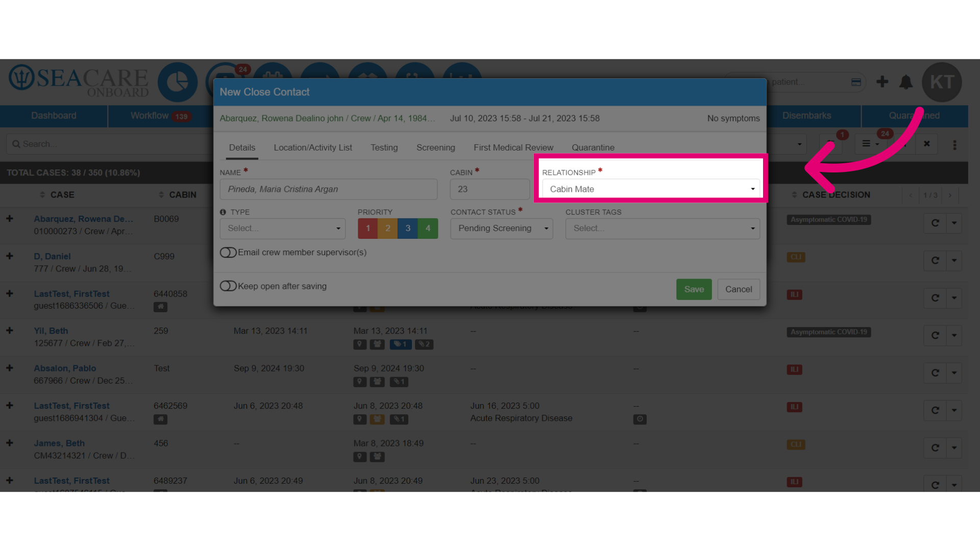Click blue tag badge in Yil, Beth row

(x=401, y=344)
